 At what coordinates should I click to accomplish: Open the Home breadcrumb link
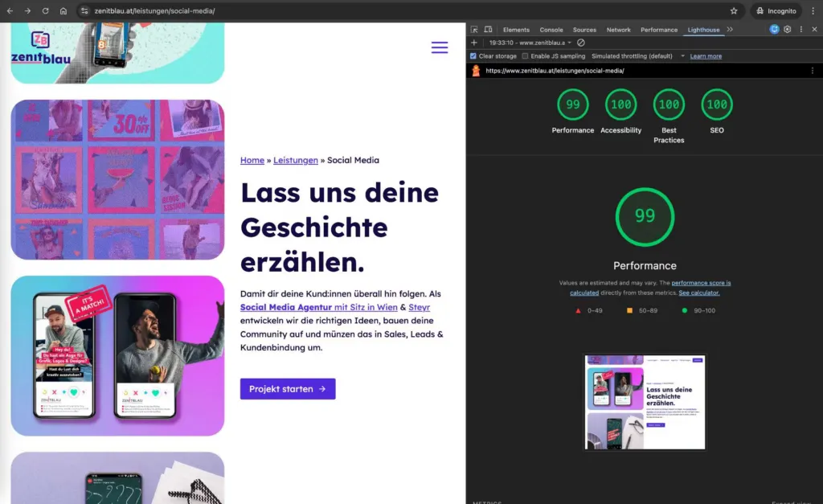tap(252, 160)
